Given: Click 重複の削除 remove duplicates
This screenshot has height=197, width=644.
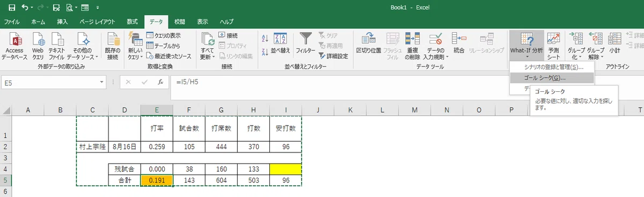Looking at the screenshot, I should point(412,46).
